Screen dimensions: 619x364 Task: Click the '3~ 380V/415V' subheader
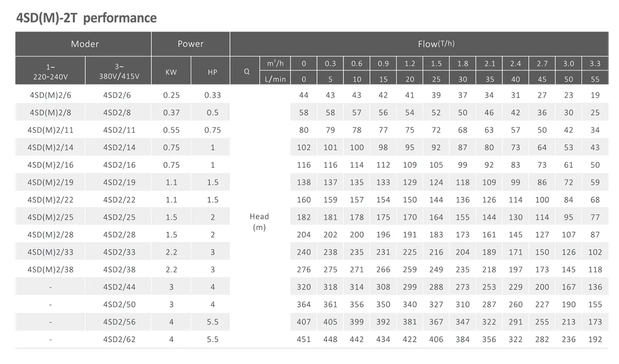coord(119,71)
